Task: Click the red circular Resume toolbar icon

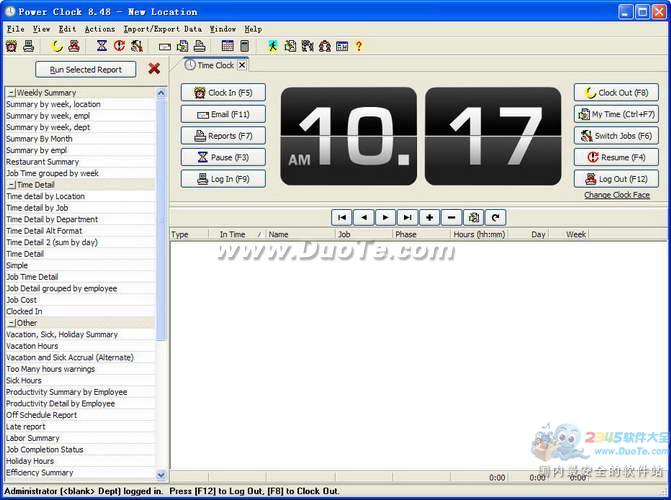Action: pos(119,46)
